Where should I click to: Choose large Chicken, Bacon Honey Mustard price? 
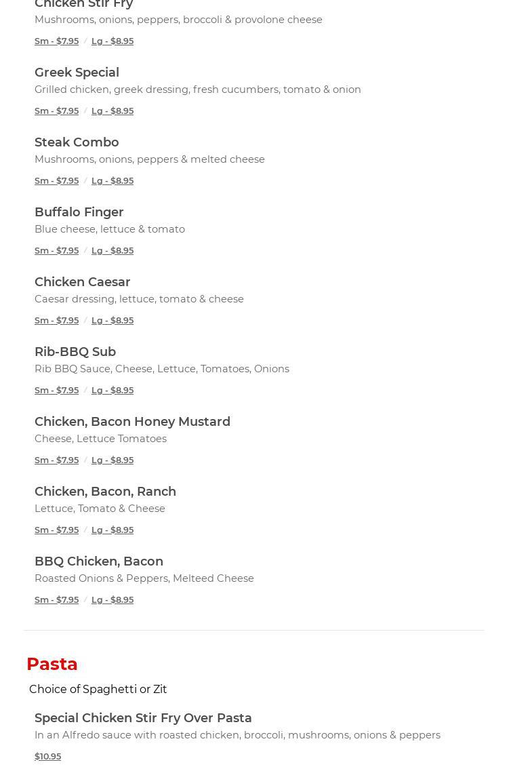(x=112, y=460)
